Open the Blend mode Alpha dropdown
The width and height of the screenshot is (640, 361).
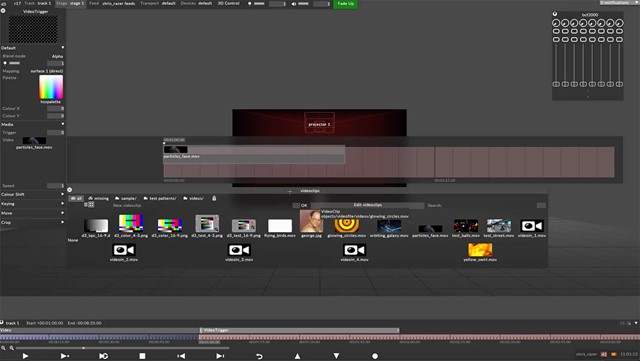pyautogui.click(x=57, y=56)
